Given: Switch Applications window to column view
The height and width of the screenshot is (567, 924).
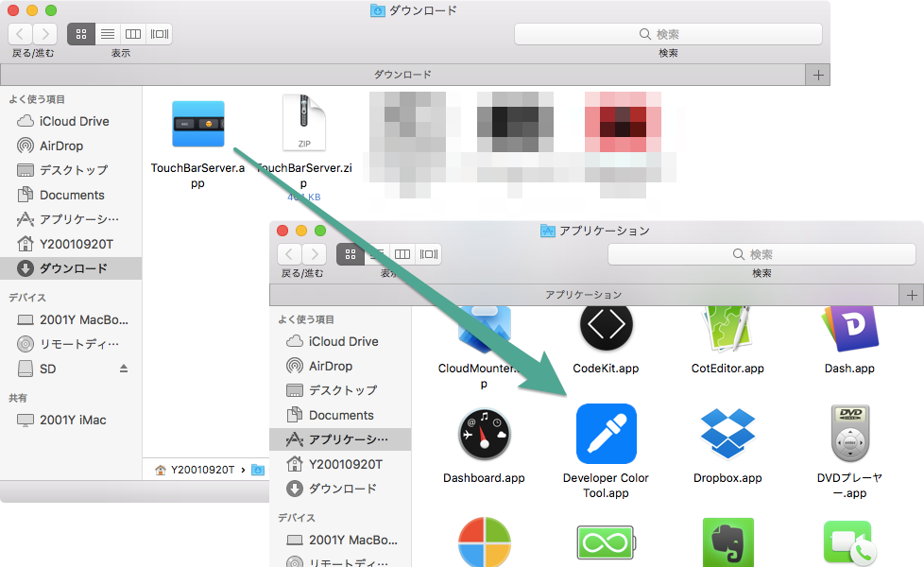Looking at the screenshot, I should click(x=402, y=254).
